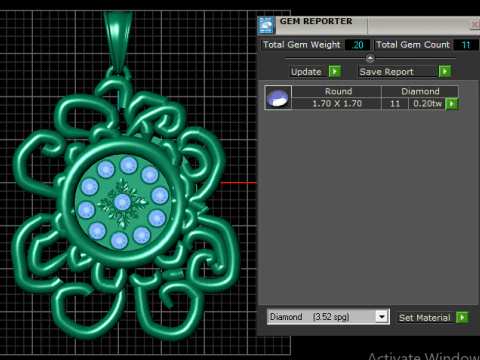Click the Total Gem Weight value .20

point(357,45)
